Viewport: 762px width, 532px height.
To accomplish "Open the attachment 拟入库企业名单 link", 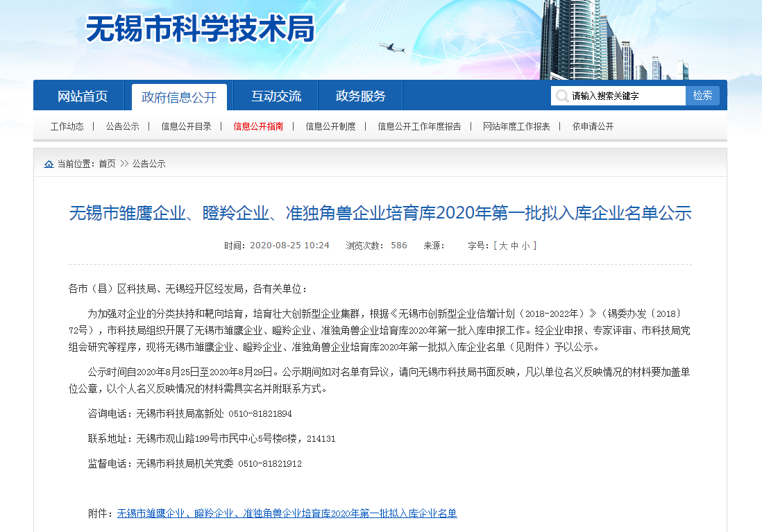I will pos(287,513).
